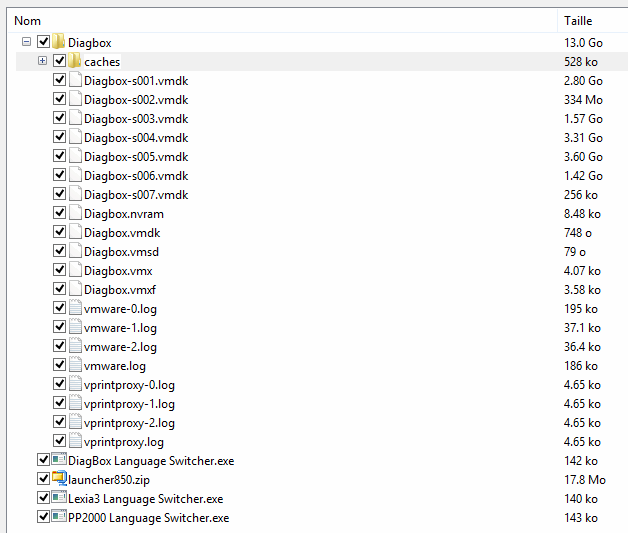Collapse the Diagbox folder tree
628x533 pixels.
26,42
